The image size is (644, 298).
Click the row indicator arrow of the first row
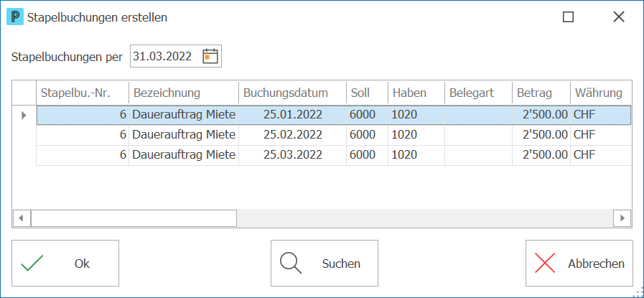(x=24, y=115)
